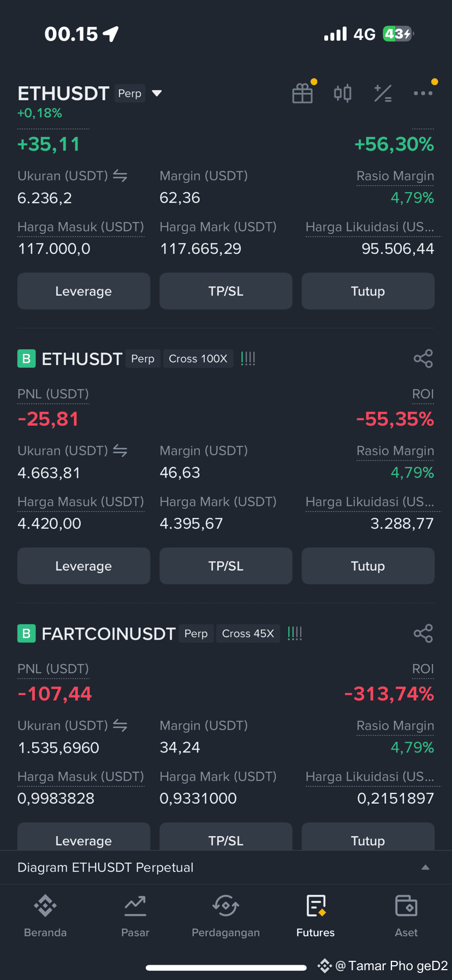Open the percent calculator icon
Viewport: 452px width, 980px height.
[383, 93]
